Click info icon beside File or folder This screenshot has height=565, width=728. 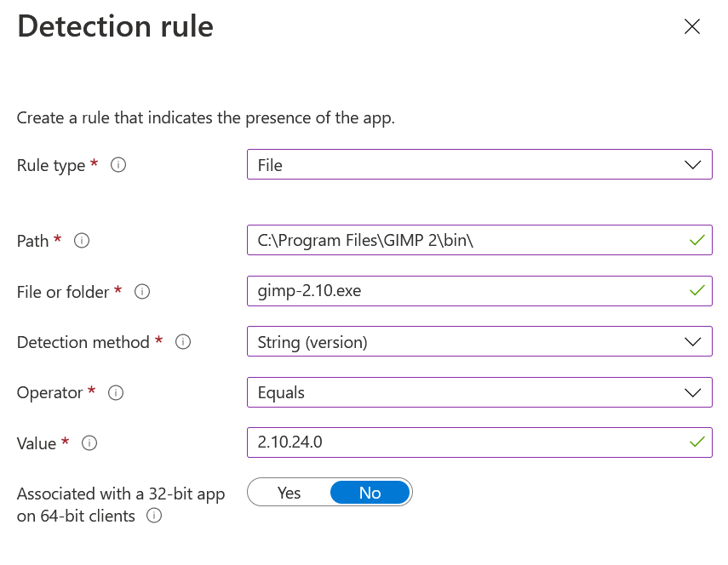coord(143,292)
